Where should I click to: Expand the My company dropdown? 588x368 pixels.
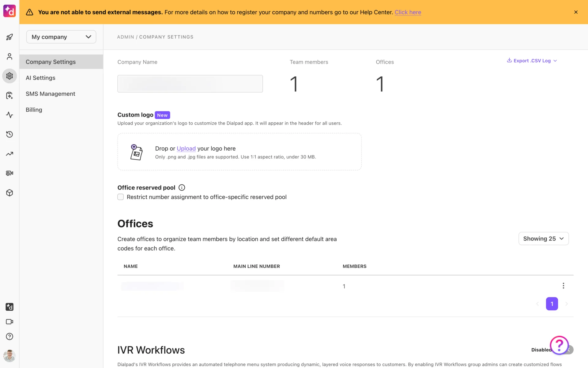[61, 37]
